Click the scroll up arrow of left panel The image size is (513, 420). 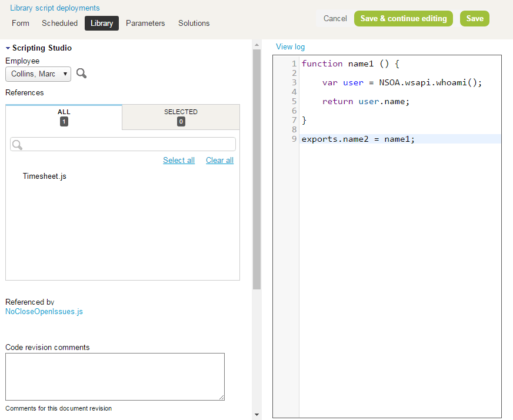257,45
